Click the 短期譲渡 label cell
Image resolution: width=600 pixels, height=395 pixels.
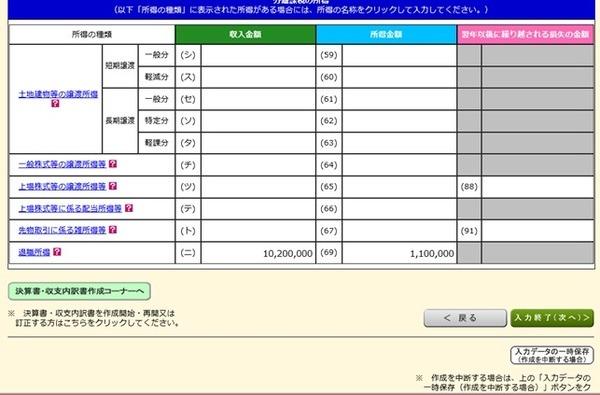click(x=120, y=66)
